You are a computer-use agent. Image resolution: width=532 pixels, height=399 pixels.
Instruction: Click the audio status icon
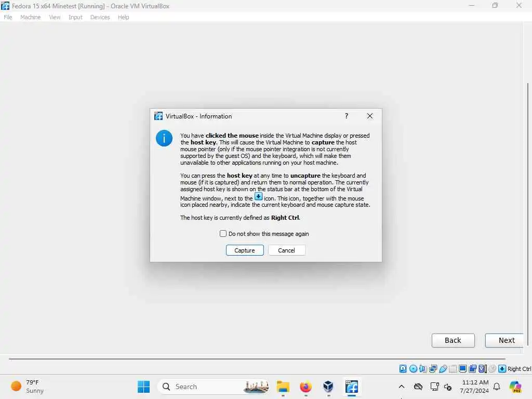(423, 368)
